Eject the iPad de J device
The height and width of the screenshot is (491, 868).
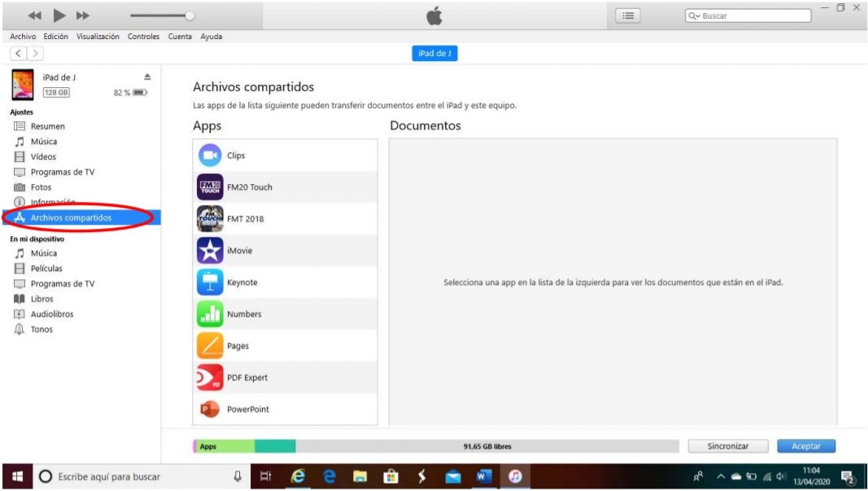click(147, 77)
